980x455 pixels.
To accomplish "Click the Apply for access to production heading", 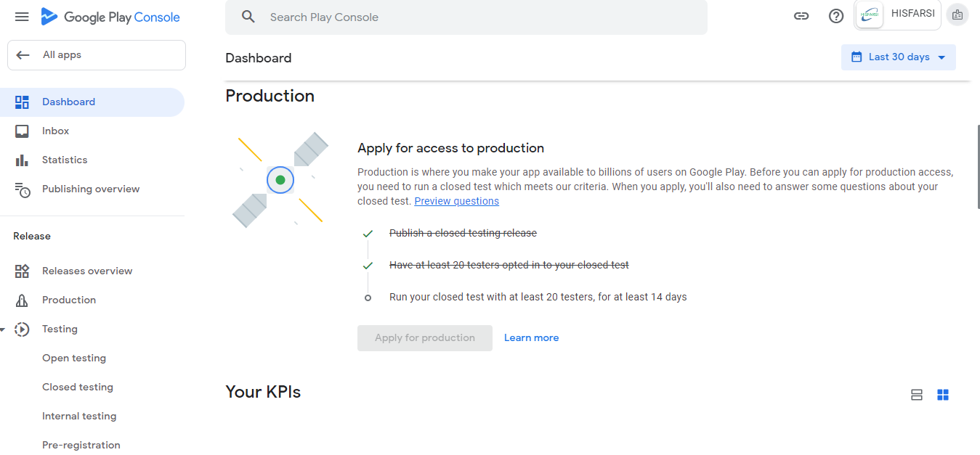I will click(450, 148).
